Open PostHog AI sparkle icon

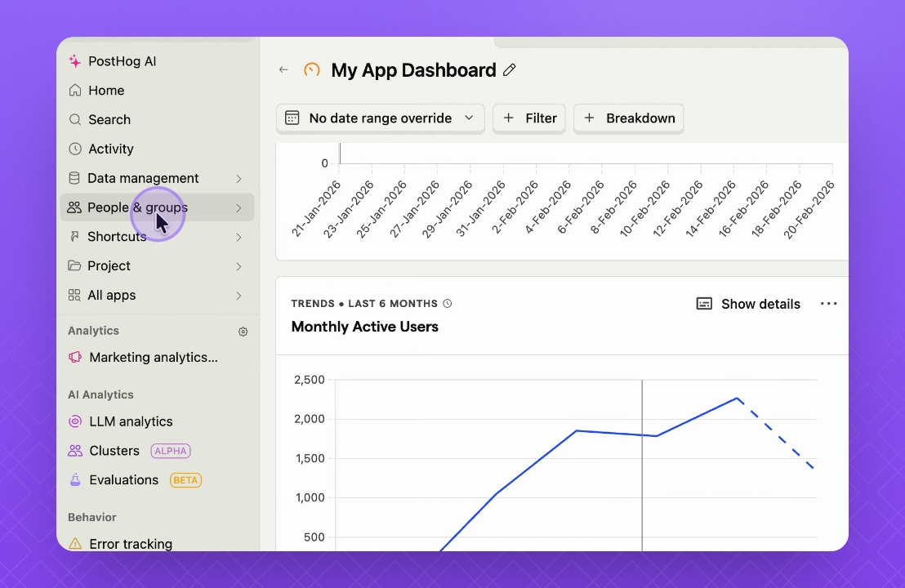75,61
